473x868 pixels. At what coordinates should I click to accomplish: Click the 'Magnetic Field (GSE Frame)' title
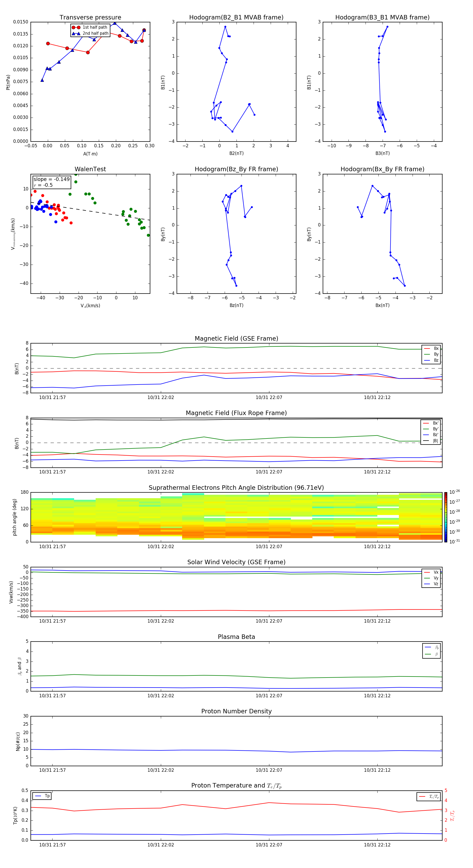[x=236, y=339]
